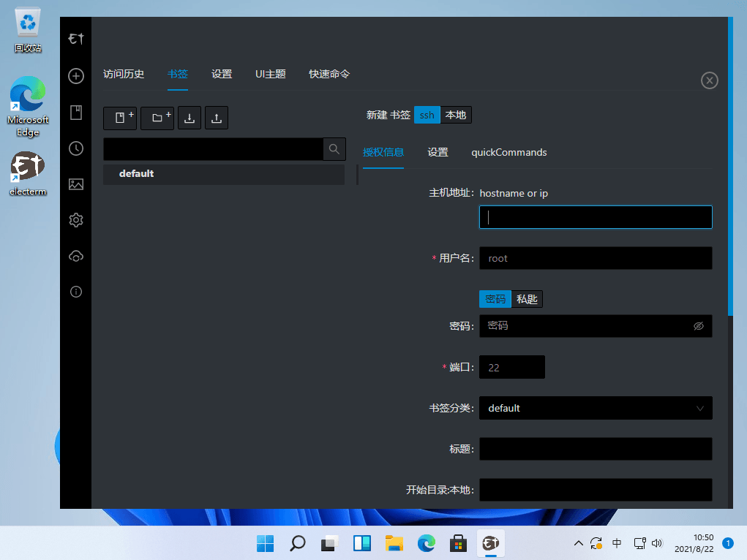Open File Explorer in taskbar
The image size is (747, 560).
394,543
